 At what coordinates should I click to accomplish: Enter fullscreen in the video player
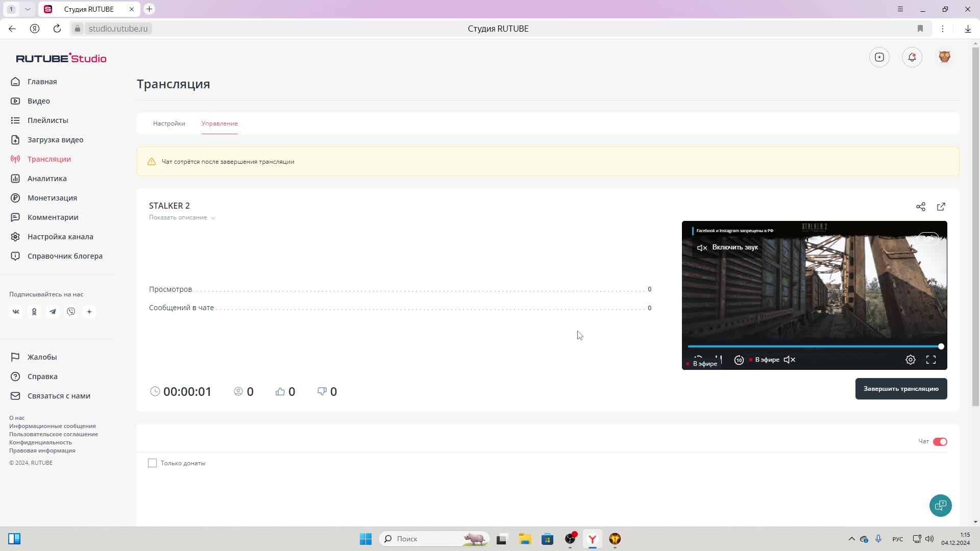click(x=930, y=360)
